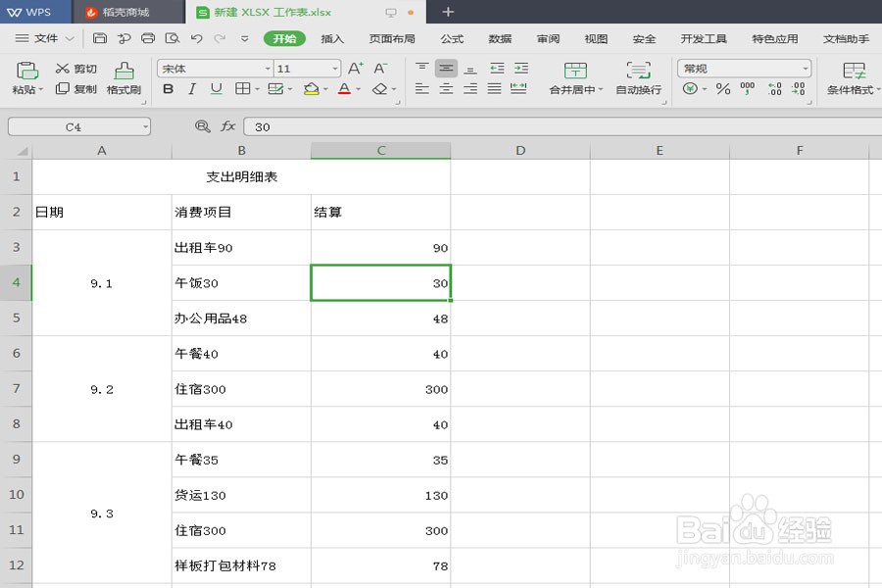Switch to the 稻壳商城 tab

coord(128,12)
